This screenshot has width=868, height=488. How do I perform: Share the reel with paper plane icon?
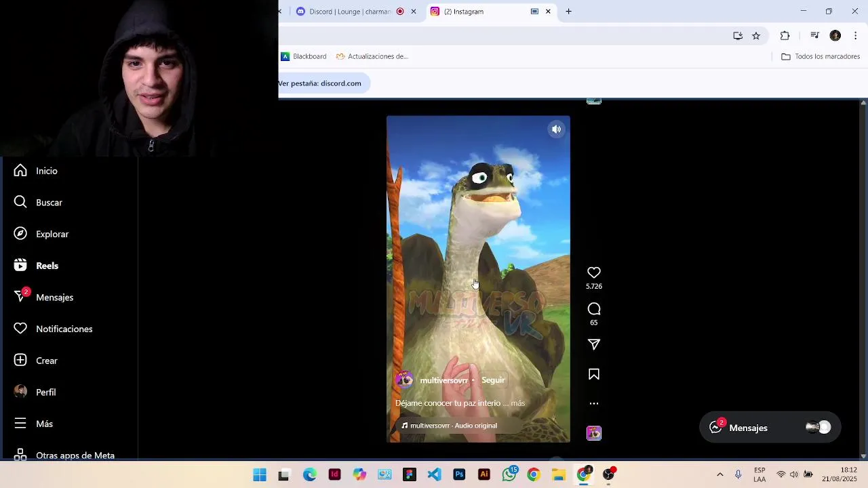(x=594, y=345)
